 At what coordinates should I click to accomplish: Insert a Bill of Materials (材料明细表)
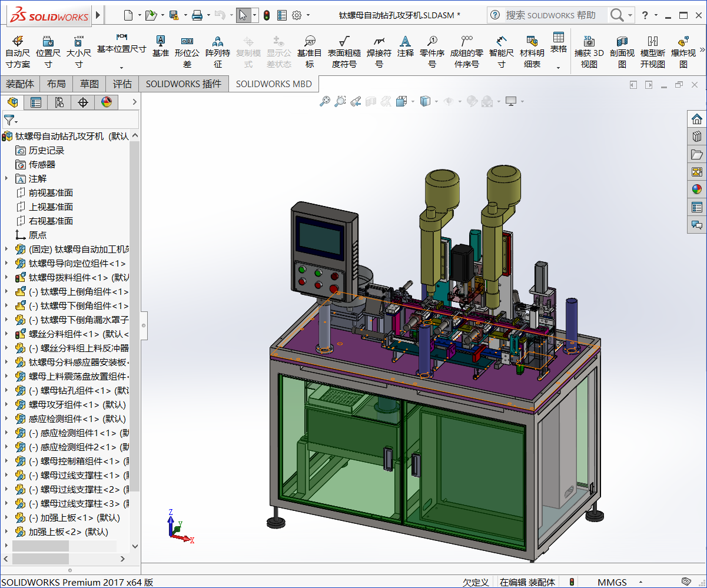click(x=532, y=51)
